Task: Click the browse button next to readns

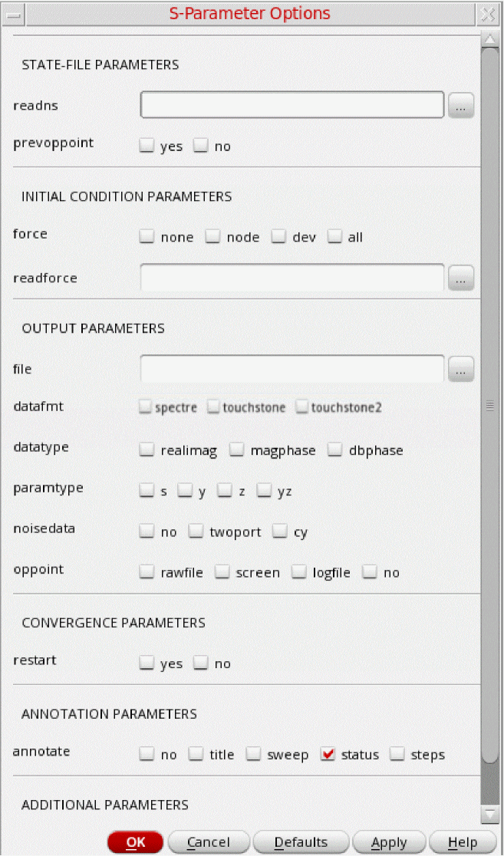Action: click(460, 106)
